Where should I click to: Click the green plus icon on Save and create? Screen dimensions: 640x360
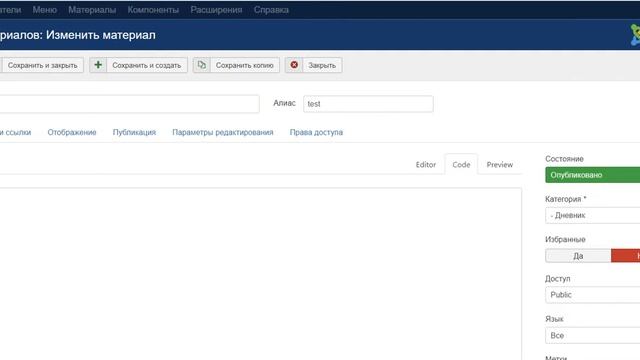tap(98, 65)
